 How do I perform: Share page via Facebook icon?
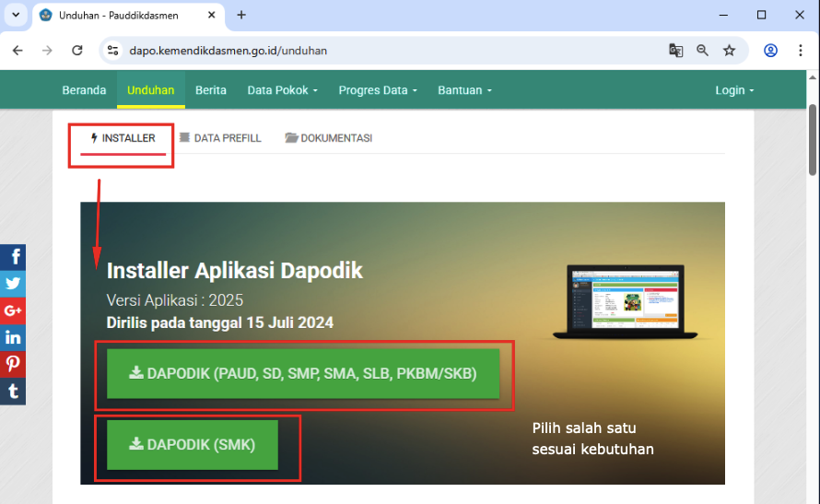pyautogui.click(x=13, y=257)
